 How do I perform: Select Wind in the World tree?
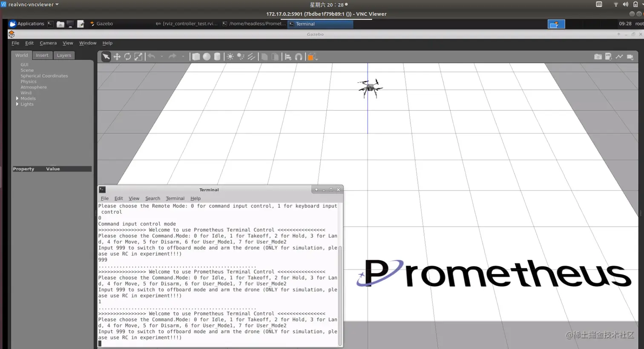click(26, 92)
